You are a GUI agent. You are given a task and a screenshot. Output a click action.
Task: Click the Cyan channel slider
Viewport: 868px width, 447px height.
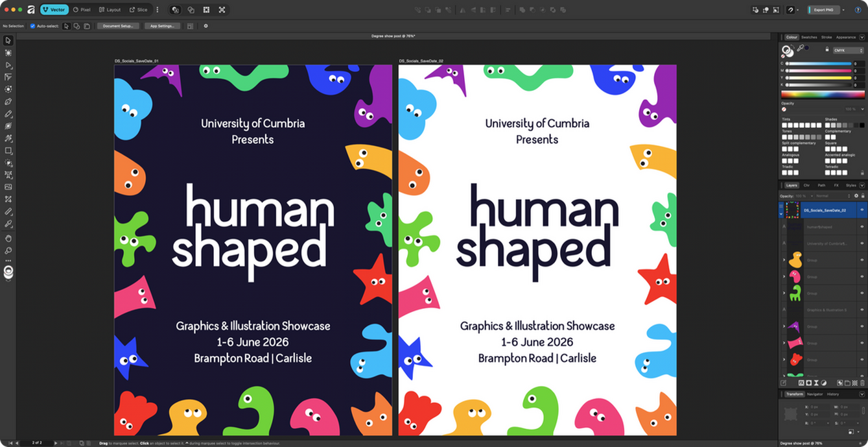pos(819,64)
